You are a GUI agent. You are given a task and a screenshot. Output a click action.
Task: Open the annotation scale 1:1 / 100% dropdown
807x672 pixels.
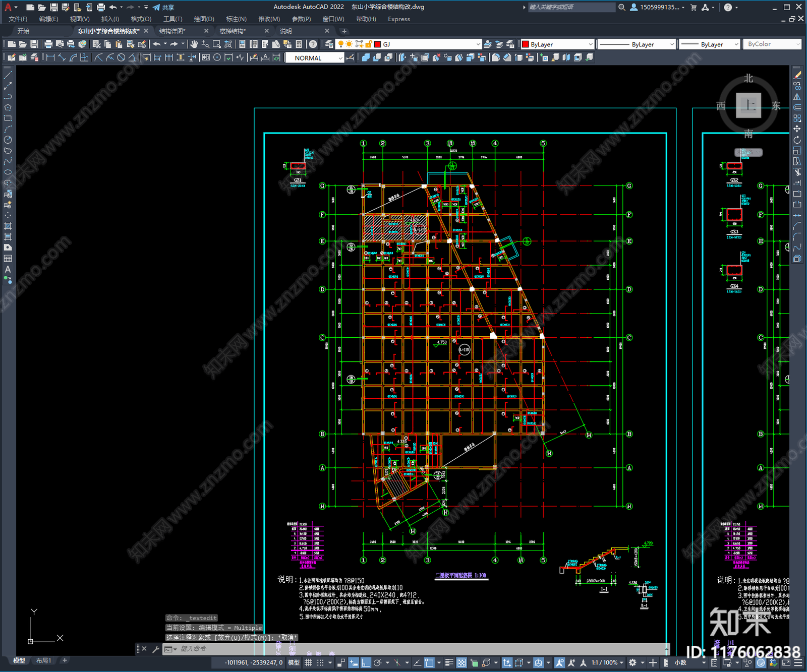pyautogui.click(x=607, y=662)
